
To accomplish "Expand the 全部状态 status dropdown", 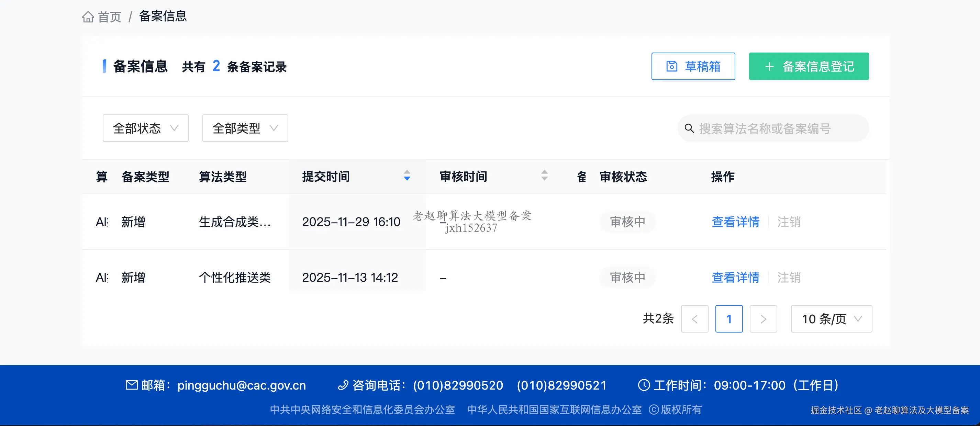I will pyautogui.click(x=145, y=128).
